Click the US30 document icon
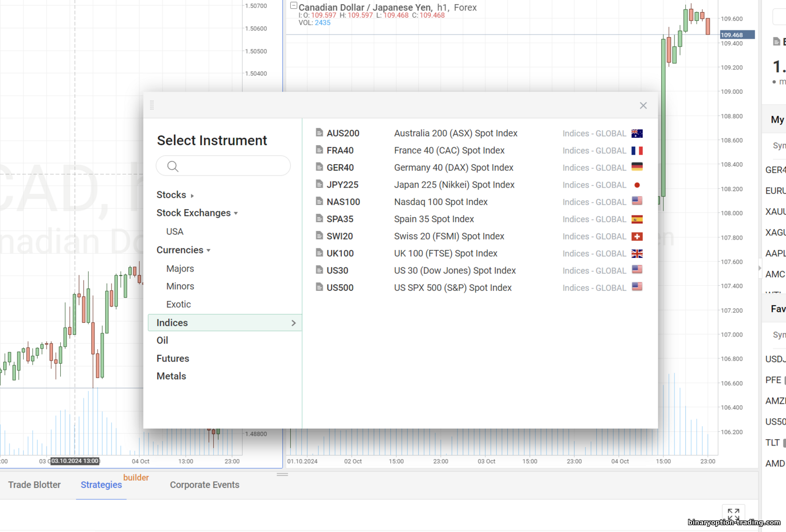The width and height of the screenshot is (786, 532). pyautogui.click(x=319, y=270)
